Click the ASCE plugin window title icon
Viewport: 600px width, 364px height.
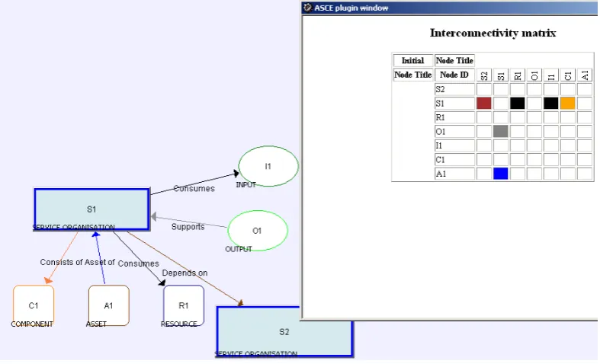tap(307, 8)
